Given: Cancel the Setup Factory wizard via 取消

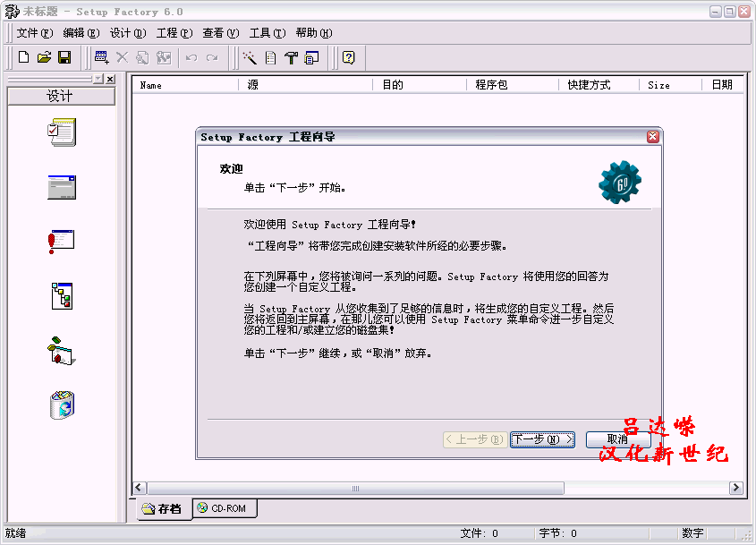Looking at the screenshot, I should pyautogui.click(x=618, y=439).
